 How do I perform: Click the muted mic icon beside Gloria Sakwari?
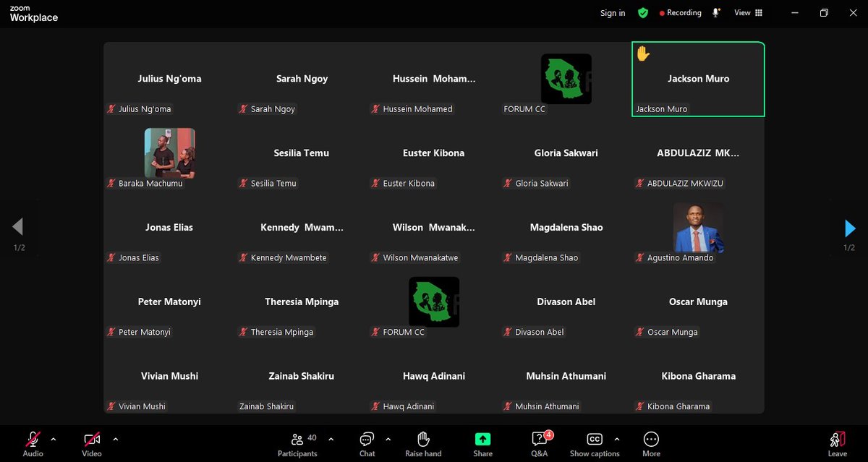pyautogui.click(x=508, y=184)
